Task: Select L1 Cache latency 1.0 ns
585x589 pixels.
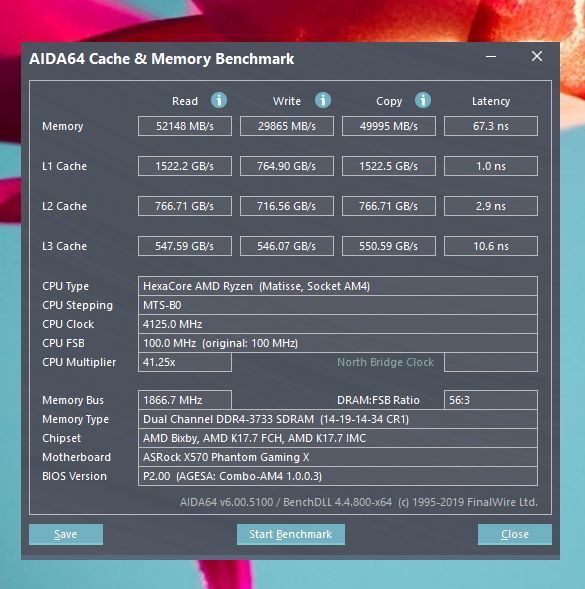Action: pos(491,166)
